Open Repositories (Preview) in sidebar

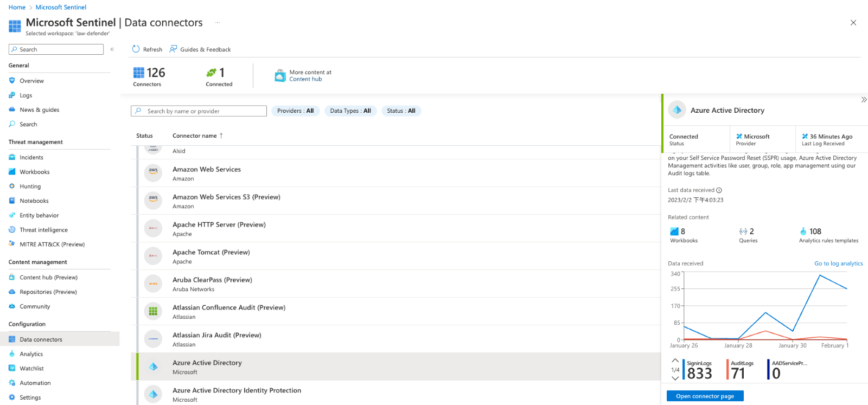point(48,292)
